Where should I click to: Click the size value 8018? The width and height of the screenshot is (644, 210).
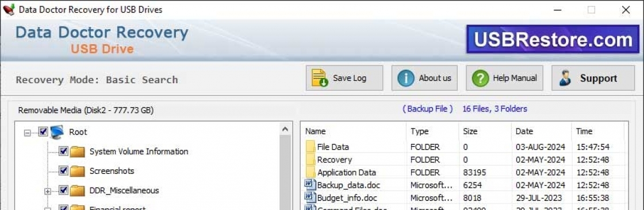(472, 198)
